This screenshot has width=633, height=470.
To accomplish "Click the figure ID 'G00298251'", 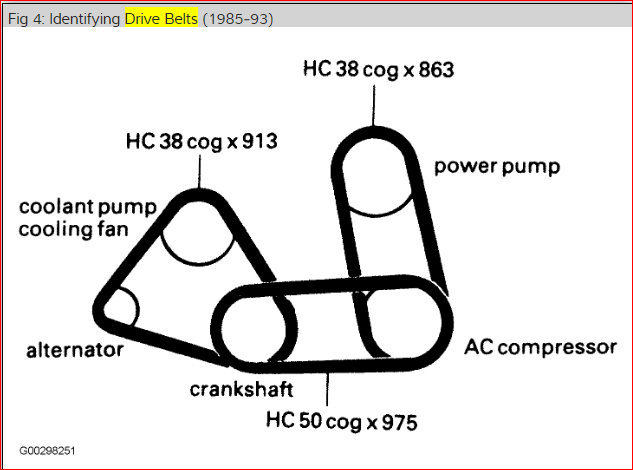I will pos(47,451).
